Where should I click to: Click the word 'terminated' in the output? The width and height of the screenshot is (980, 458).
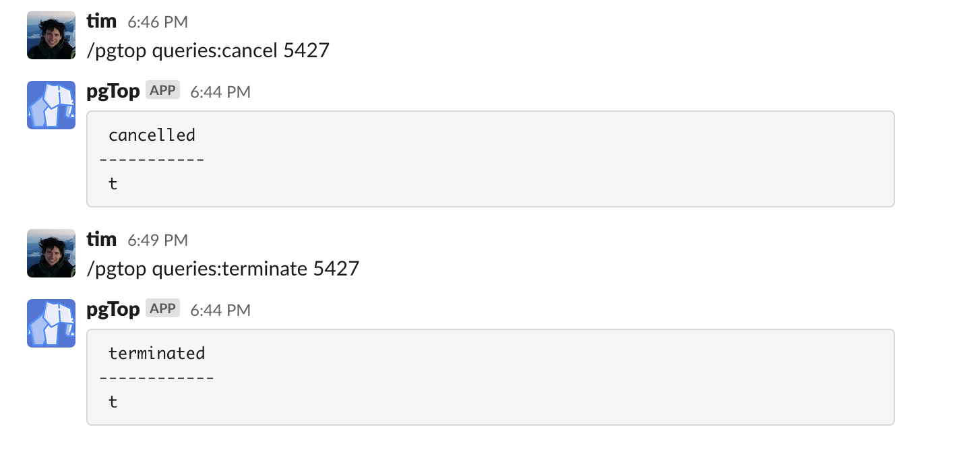(156, 353)
